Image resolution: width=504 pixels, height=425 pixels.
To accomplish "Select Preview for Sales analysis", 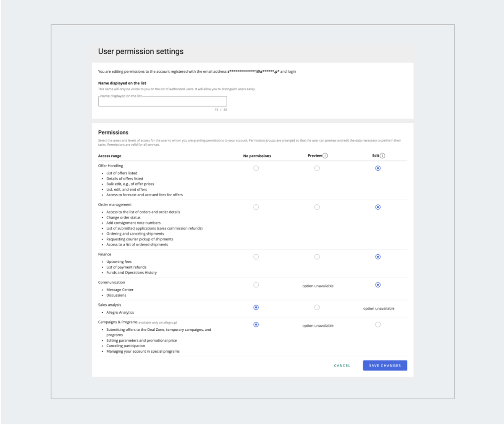I will (x=317, y=308).
